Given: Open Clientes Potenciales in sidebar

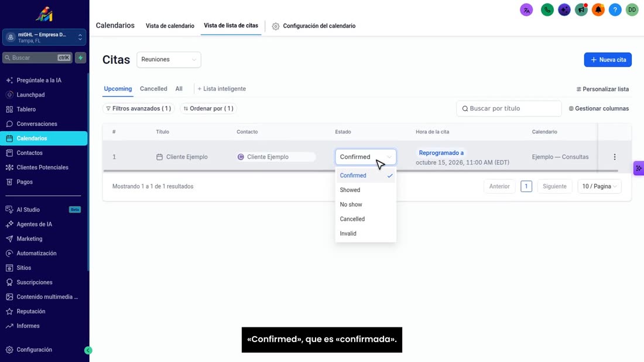Looking at the screenshot, I should (43, 168).
